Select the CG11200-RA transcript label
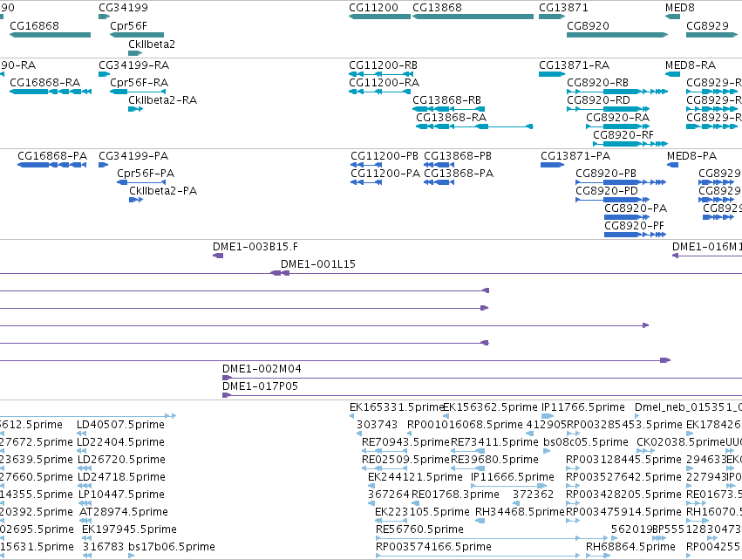This screenshot has width=742, height=560. pos(384,82)
